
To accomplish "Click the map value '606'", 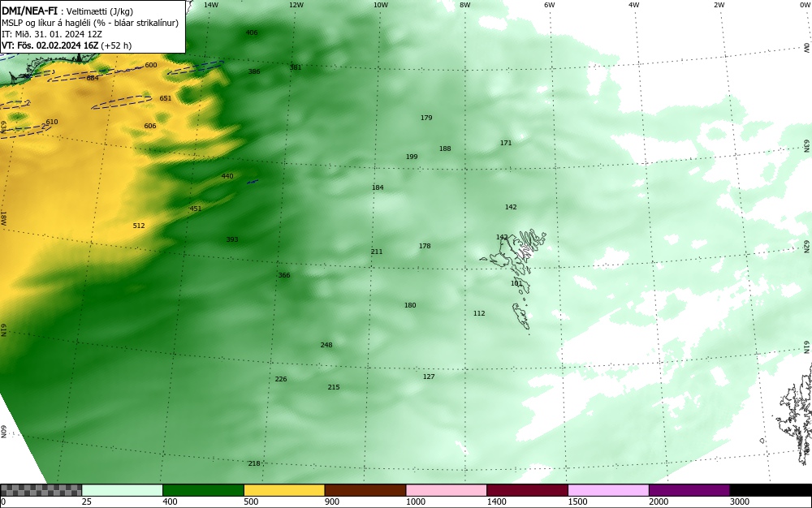I will tap(150, 127).
